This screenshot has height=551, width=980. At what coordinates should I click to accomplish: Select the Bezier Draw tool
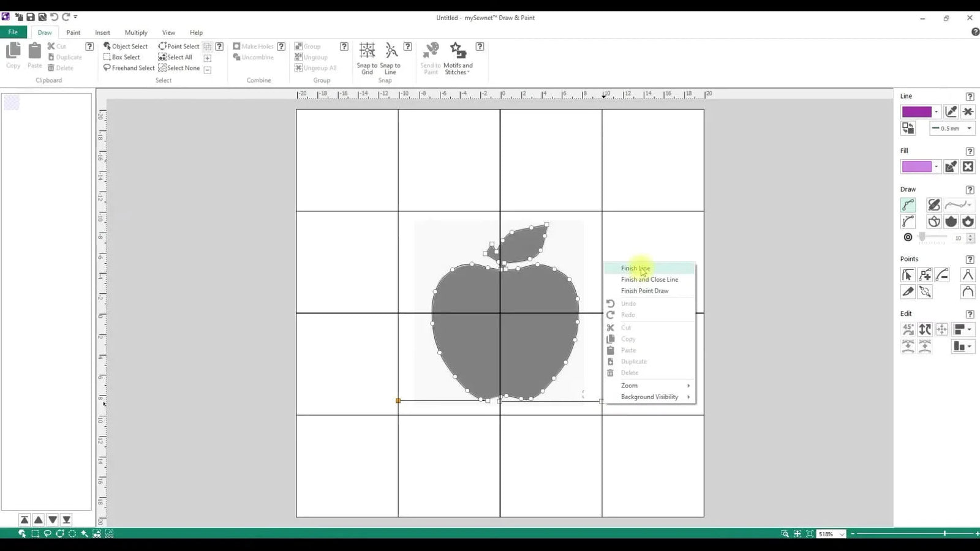click(x=908, y=222)
